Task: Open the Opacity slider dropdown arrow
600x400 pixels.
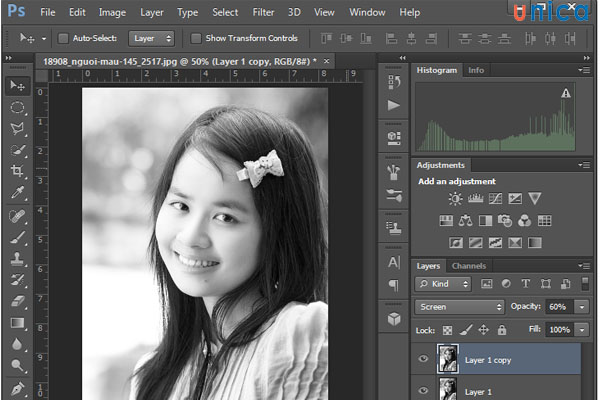Action: coord(582,307)
